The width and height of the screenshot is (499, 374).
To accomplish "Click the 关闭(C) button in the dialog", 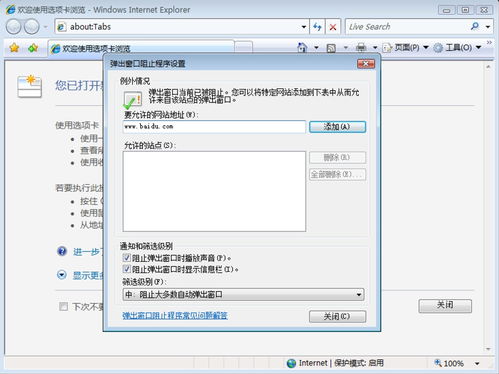I will (x=337, y=316).
